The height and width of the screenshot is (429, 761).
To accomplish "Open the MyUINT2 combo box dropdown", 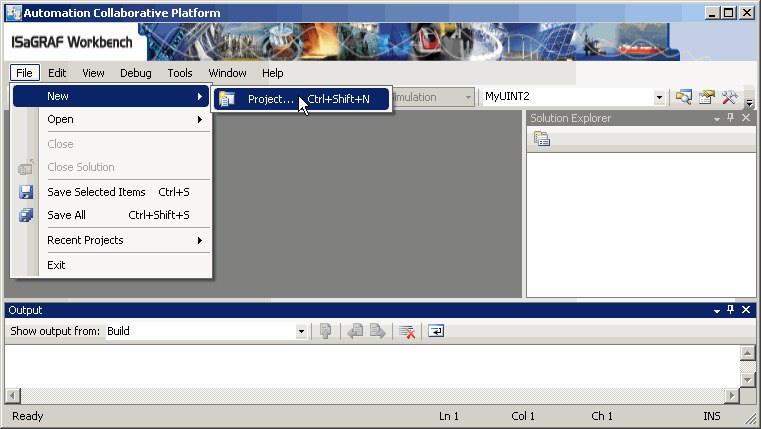I will 659,97.
